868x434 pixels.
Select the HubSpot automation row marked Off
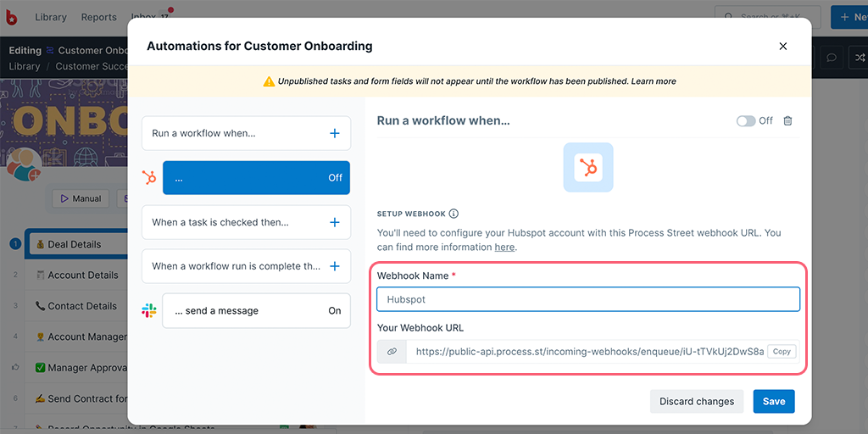256,178
